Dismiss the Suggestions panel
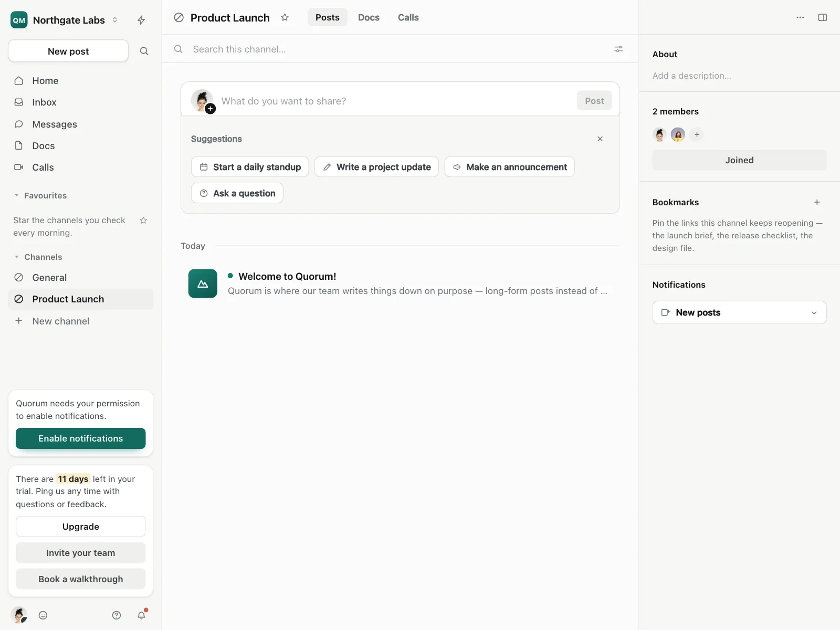This screenshot has height=630, width=840. click(x=600, y=139)
